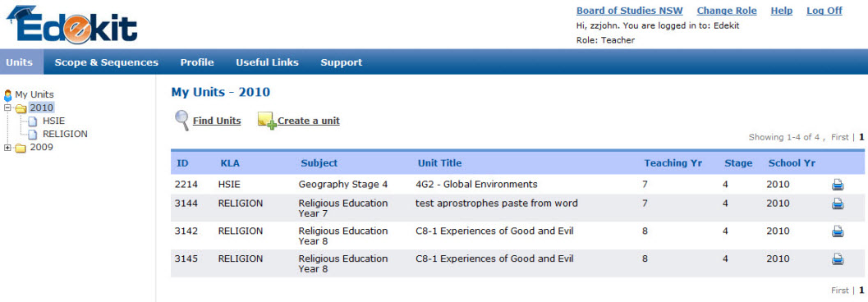Image resolution: width=868 pixels, height=302 pixels.
Task: Click printer icon in row 3145
Action: tap(838, 259)
